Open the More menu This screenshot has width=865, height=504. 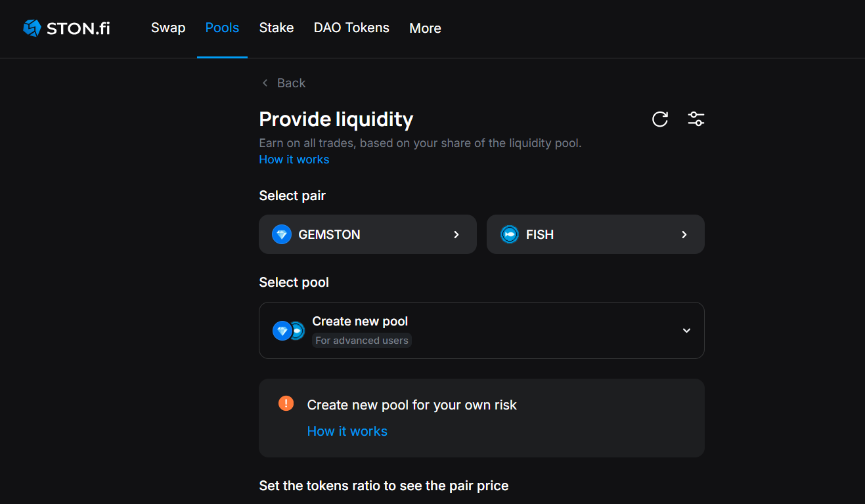click(x=425, y=28)
